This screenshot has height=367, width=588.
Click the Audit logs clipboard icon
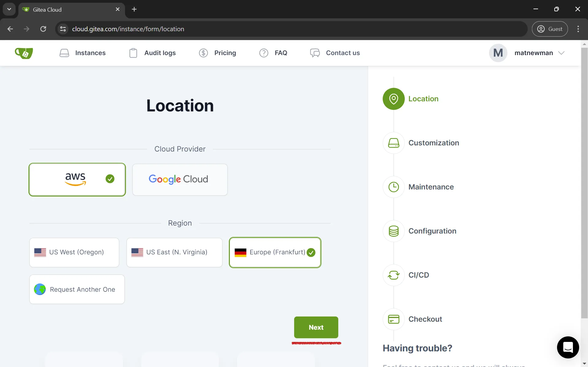133,53
